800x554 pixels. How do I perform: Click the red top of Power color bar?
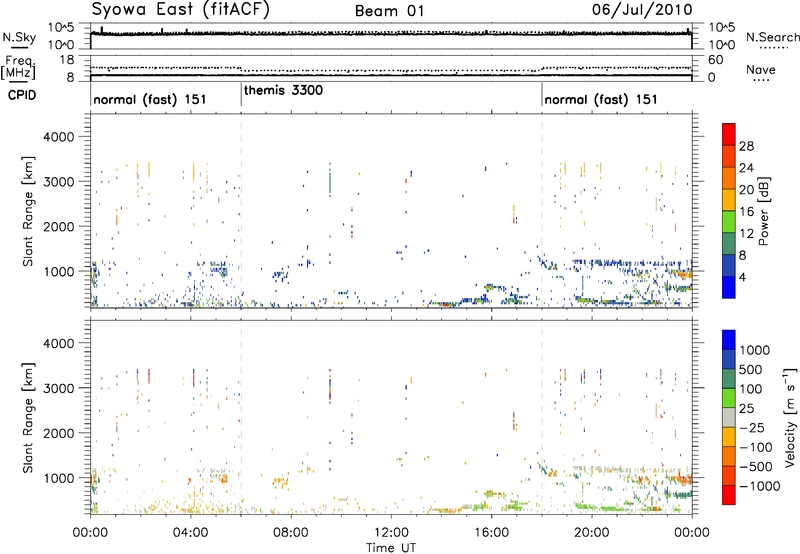[x=729, y=134]
